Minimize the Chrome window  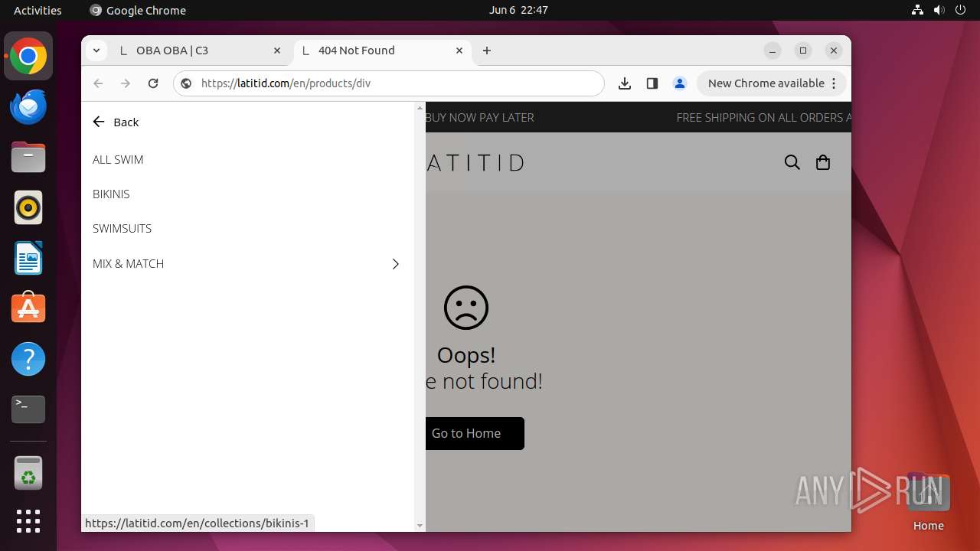click(x=773, y=51)
